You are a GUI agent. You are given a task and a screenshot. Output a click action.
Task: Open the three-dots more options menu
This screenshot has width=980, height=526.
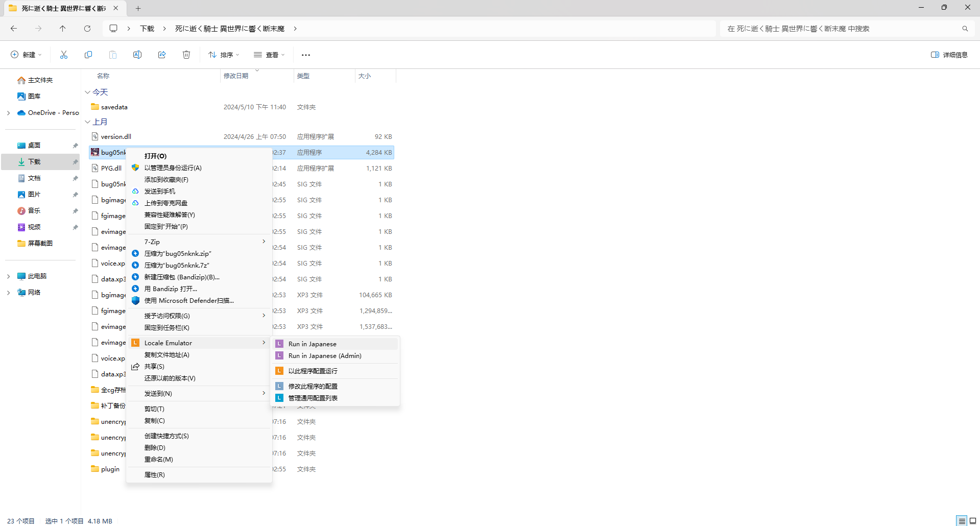point(306,55)
